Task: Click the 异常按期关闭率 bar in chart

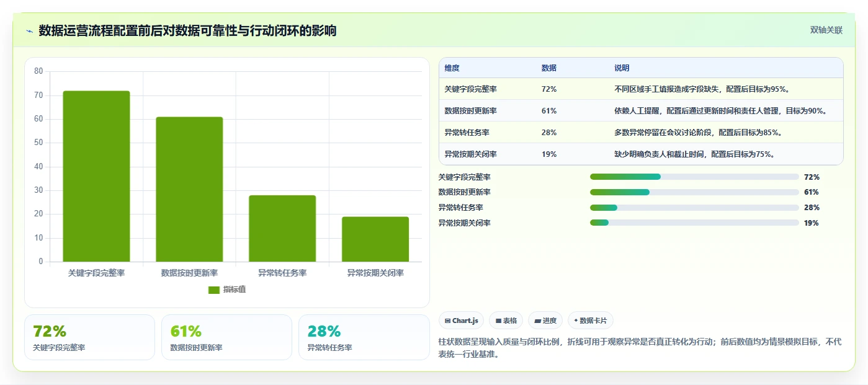Action: coord(375,239)
